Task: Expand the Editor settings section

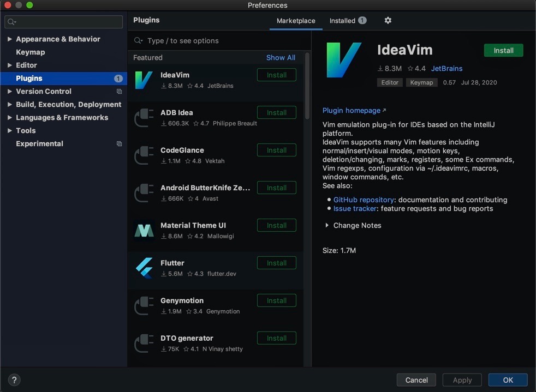Action: (10, 65)
